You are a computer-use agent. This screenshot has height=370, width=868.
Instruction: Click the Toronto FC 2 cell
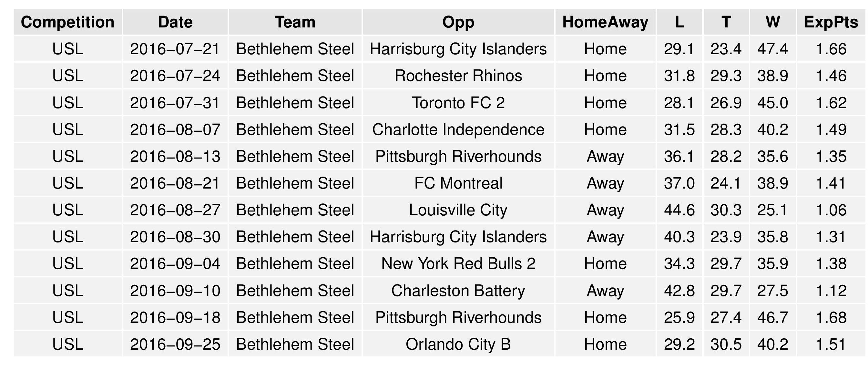(x=458, y=103)
